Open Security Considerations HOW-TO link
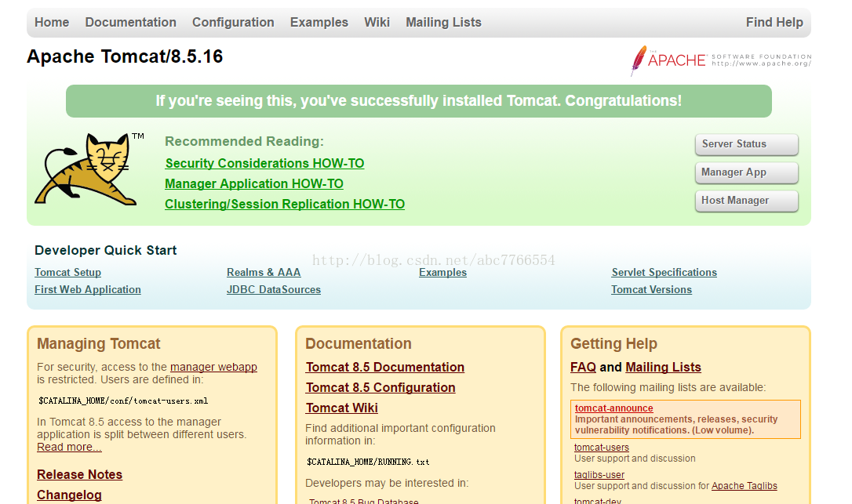This screenshot has width=852, height=504. coord(264,164)
